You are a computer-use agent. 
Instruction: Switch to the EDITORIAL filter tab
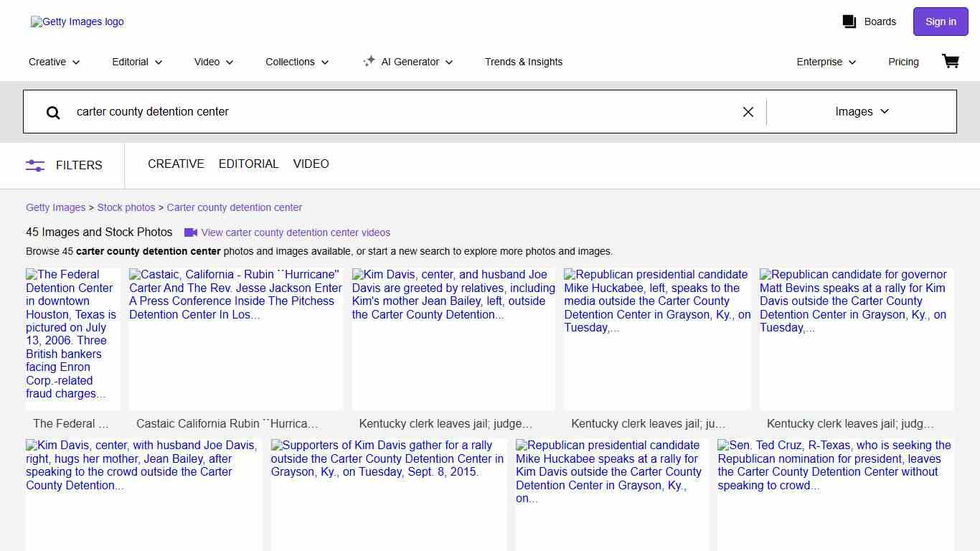pos(248,164)
